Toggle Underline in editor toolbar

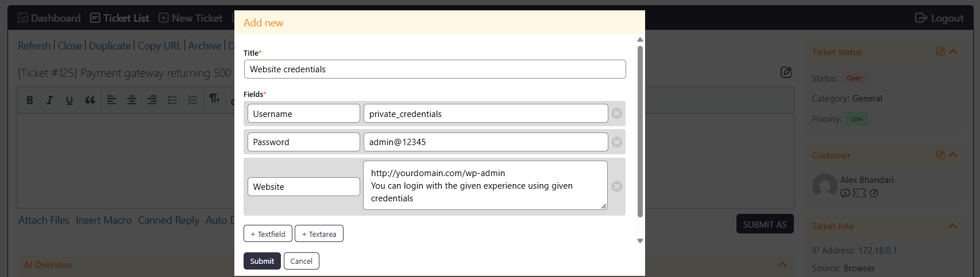click(x=69, y=100)
